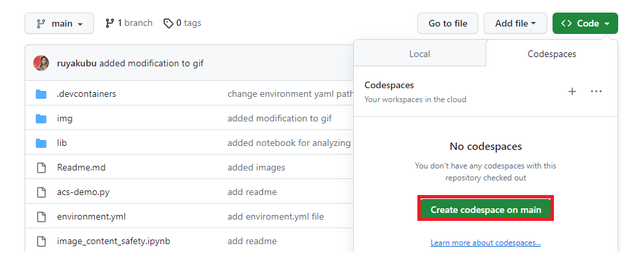
Task: Open environment.yml file
Action: point(91,216)
